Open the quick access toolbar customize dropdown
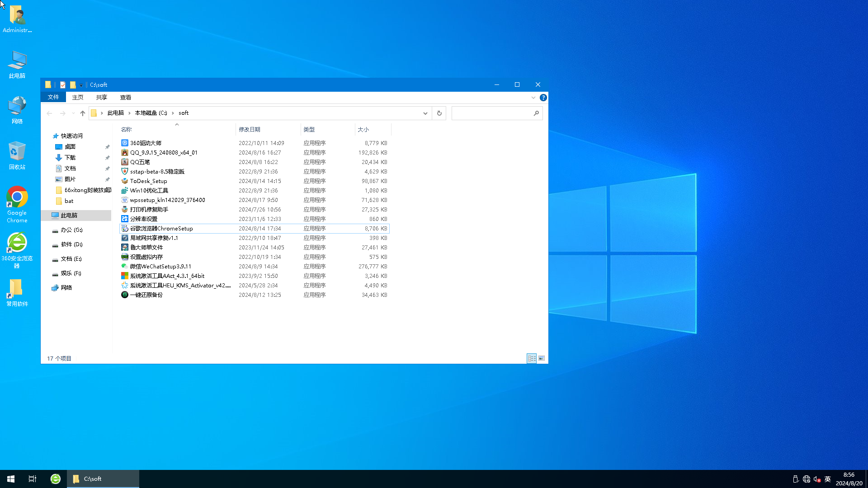 tap(81, 85)
